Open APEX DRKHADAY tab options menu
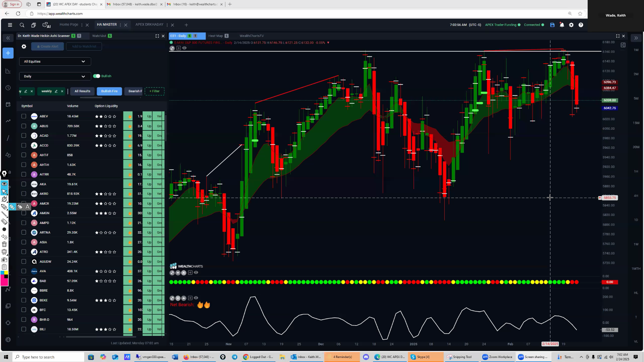The image size is (644, 362). [167, 25]
